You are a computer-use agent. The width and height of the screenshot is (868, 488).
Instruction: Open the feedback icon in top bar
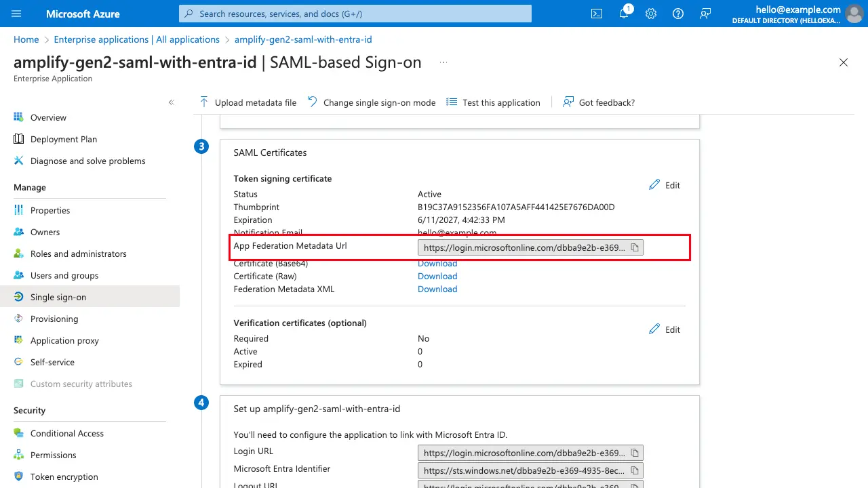705,14
